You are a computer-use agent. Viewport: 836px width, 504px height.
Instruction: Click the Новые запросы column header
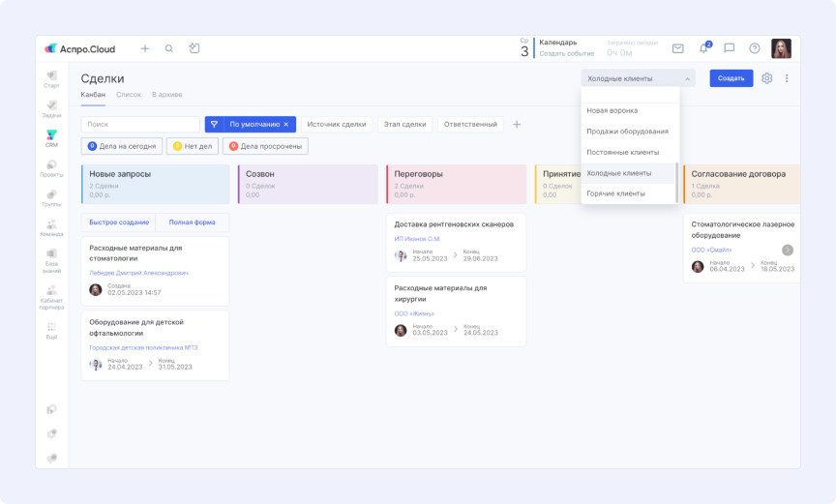(155, 185)
